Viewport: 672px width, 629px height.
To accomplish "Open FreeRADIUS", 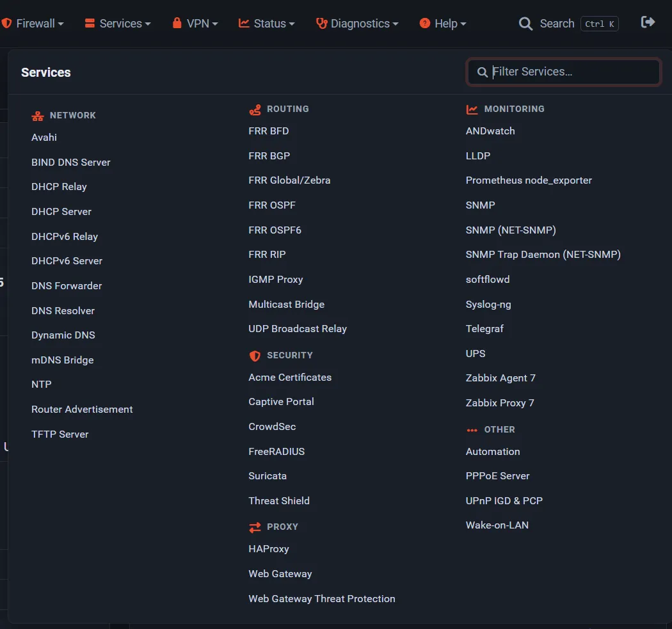I will pyautogui.click(x=276, y=452).
